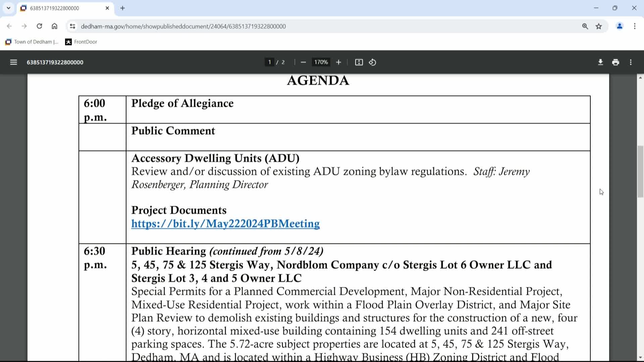Open the browser zoom indicator icon

pyautogui.click(x=585, y=26)
